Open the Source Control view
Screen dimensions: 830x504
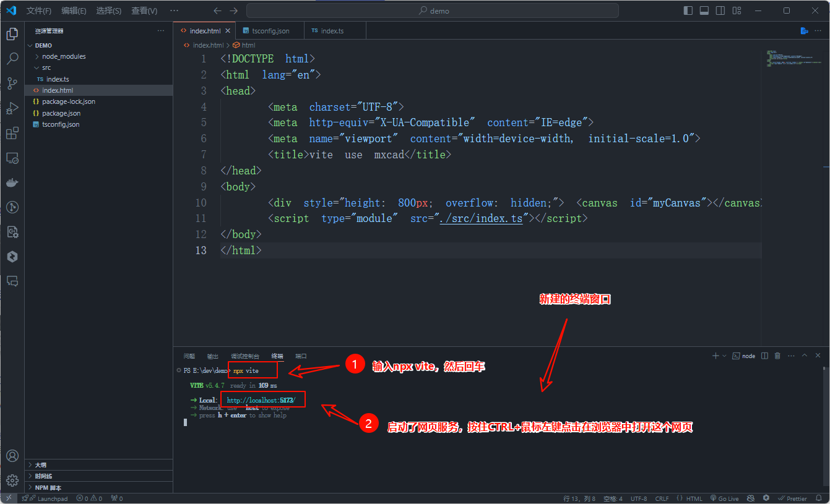(x=12, y=83)
